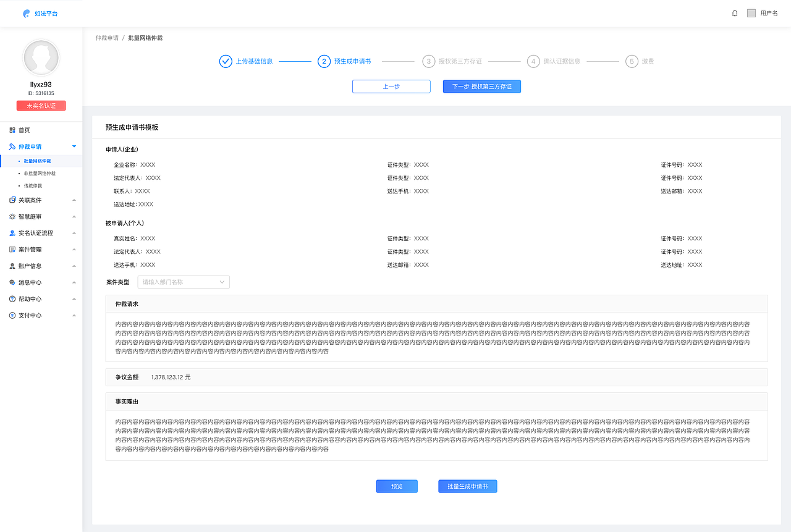Screen dimensions: 791x532
Task: Expand the 帮助中心 menu arrow
Action: click(74, 298)
